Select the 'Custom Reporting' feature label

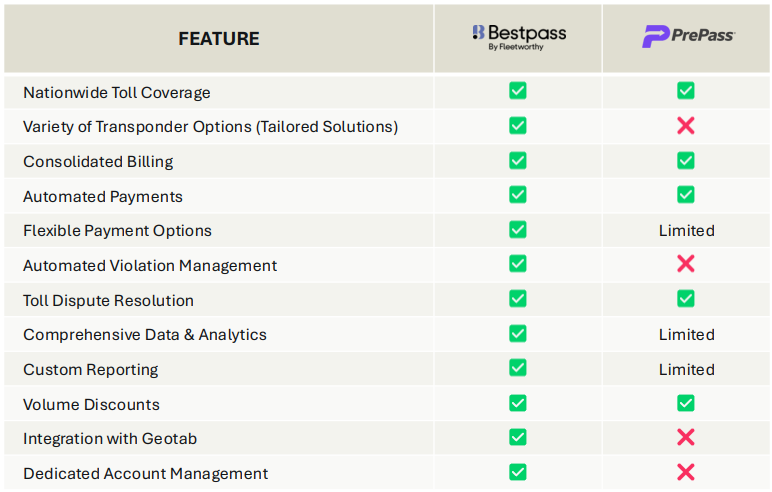coord(91,370)
